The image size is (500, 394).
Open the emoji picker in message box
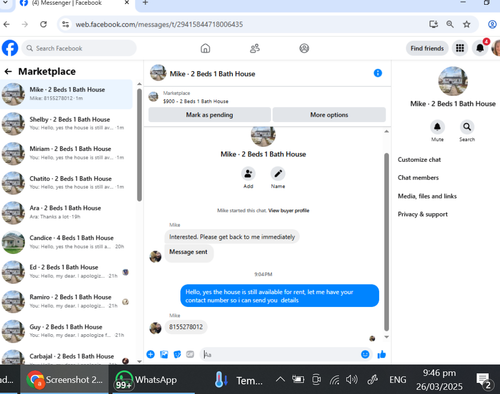[365, 354]
